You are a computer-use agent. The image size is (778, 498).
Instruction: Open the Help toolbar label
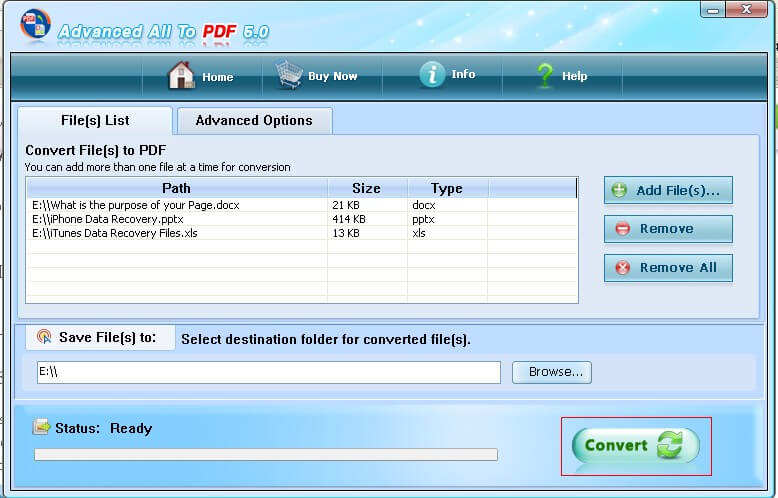pyautogui.click(x=574, y=76)
